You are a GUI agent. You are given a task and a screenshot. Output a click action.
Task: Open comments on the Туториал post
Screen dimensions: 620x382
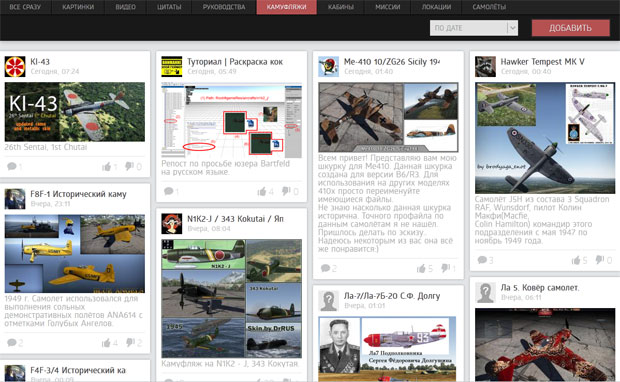(171, 191)
